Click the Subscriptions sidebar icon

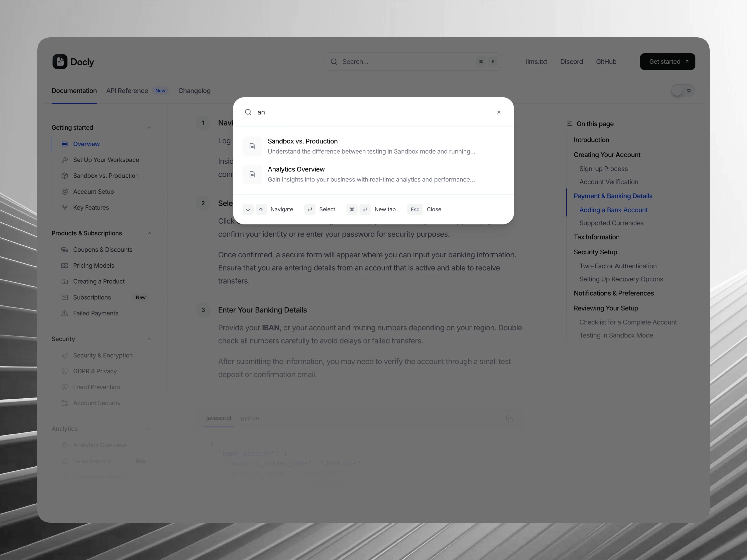pos(64,297)
